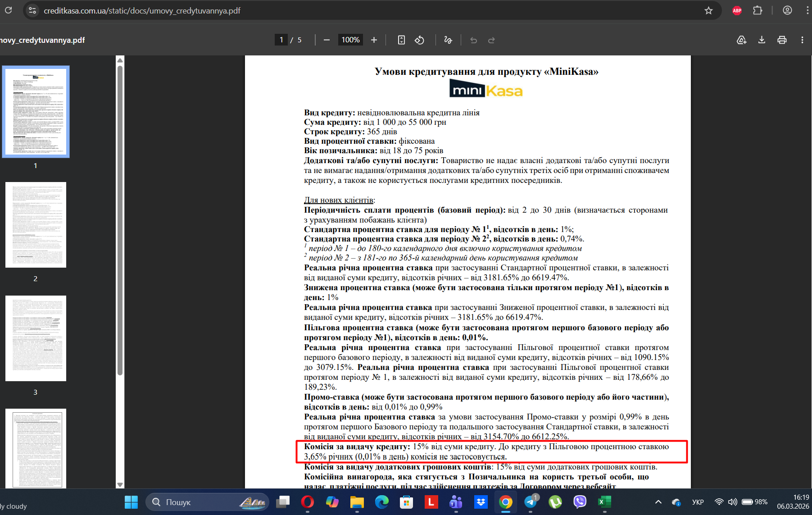
Task: Fit the PDF to page
Action: coord(401,40)
